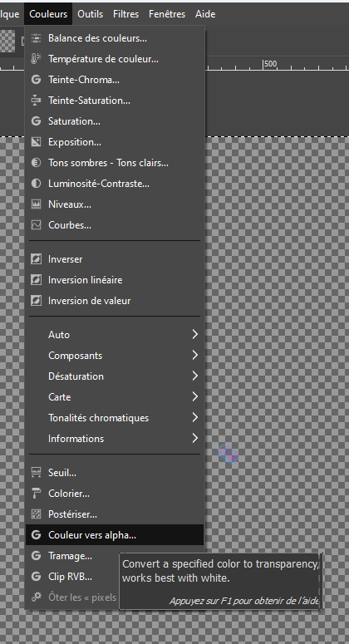Click the Courbes icon
This screenshot has height=644, width=349.
(x=36, y=225)
